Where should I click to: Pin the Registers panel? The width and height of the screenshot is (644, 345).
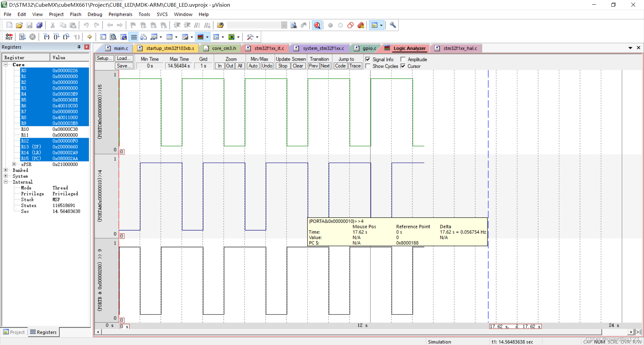click(79, 47)
